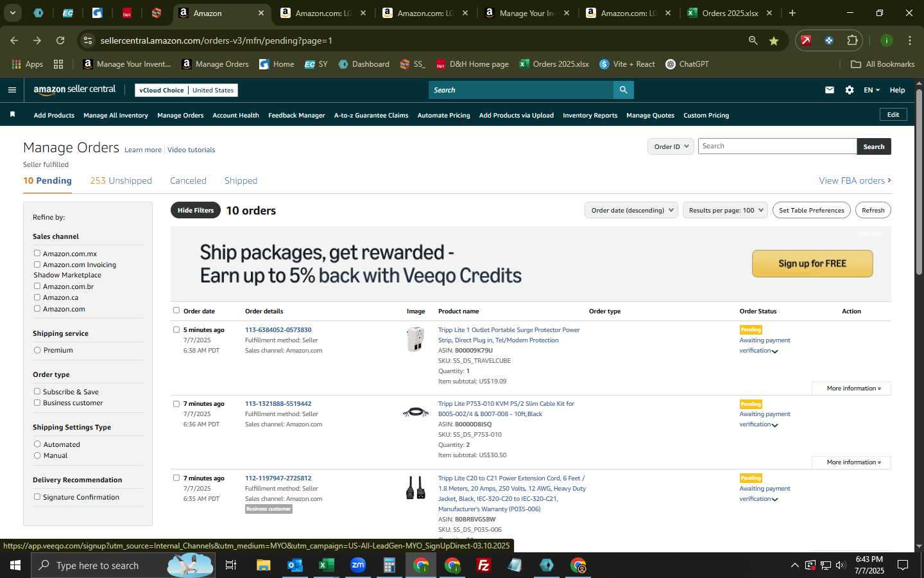Click the Chrome profile avatar icon
The width and height of the screenshot is (924, 578).
tap(886, 40)
